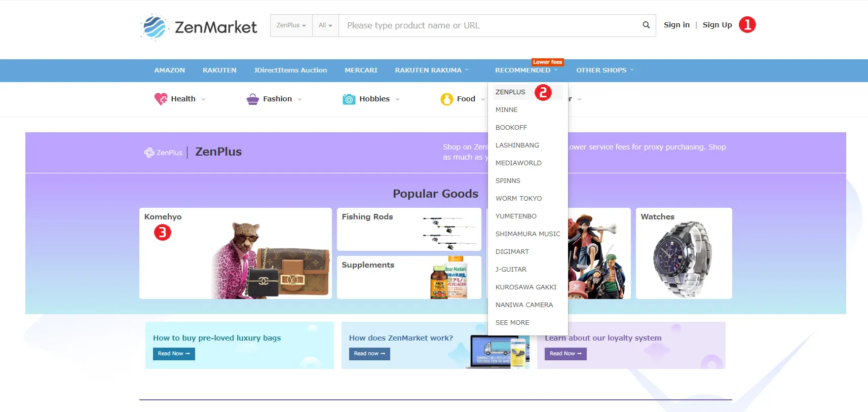Click the Sign in link

pos(676,25)
